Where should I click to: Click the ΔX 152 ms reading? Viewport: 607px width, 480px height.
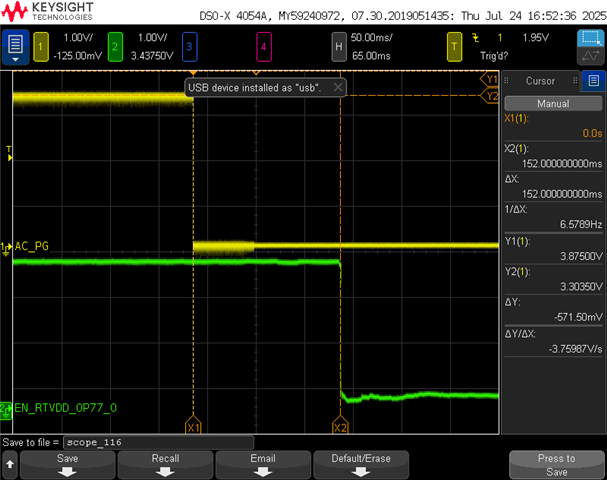point(553,187)
